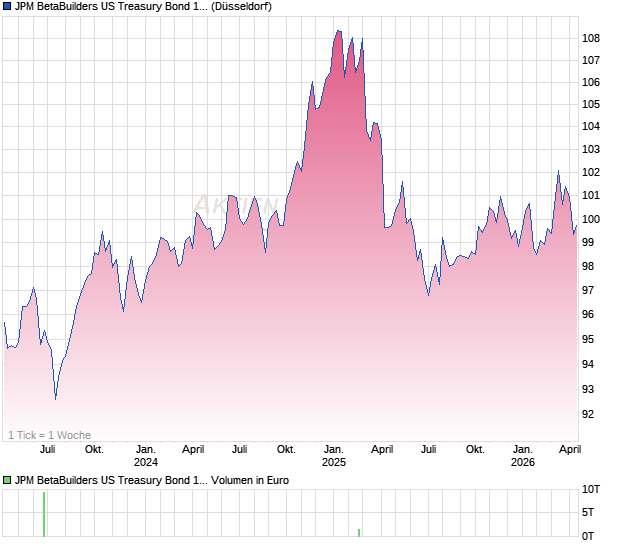Click the green volume legend square
The height and width of the screenshot is (546, 620).
pos(7,481)
